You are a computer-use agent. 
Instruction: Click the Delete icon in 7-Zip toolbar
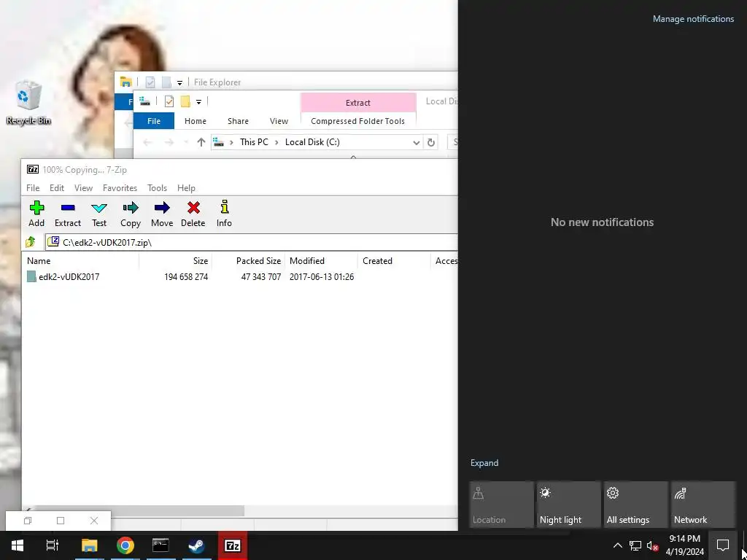193,214
